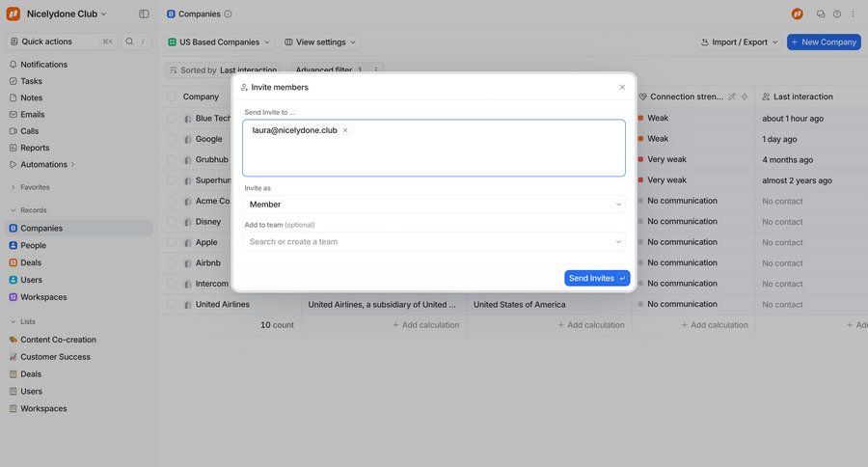This screenshot has height=467, width=868.
Task: Collapse the Records section
Action: tap(14, 210)
